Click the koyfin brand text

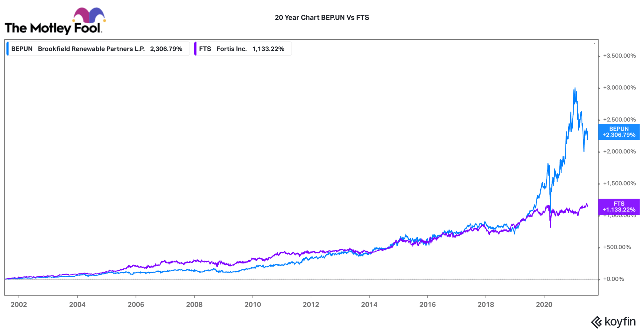point(620,322)
